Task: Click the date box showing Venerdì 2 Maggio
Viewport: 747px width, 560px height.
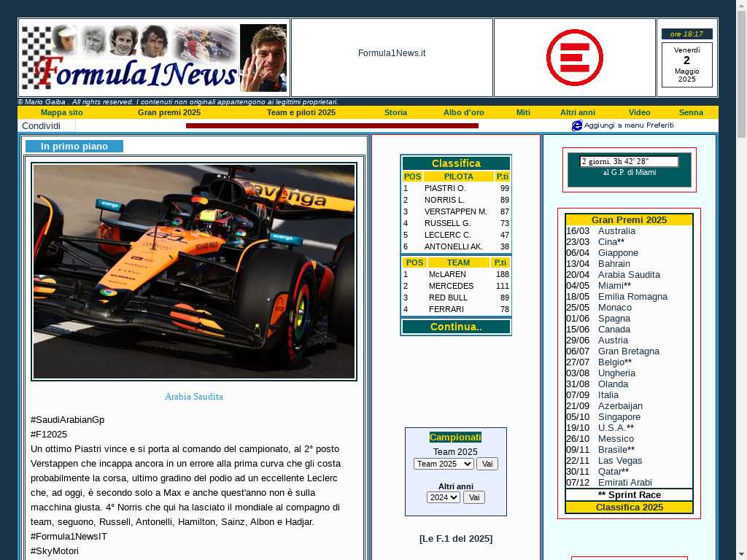Action: pyautogui.click(x=686, y=65)
